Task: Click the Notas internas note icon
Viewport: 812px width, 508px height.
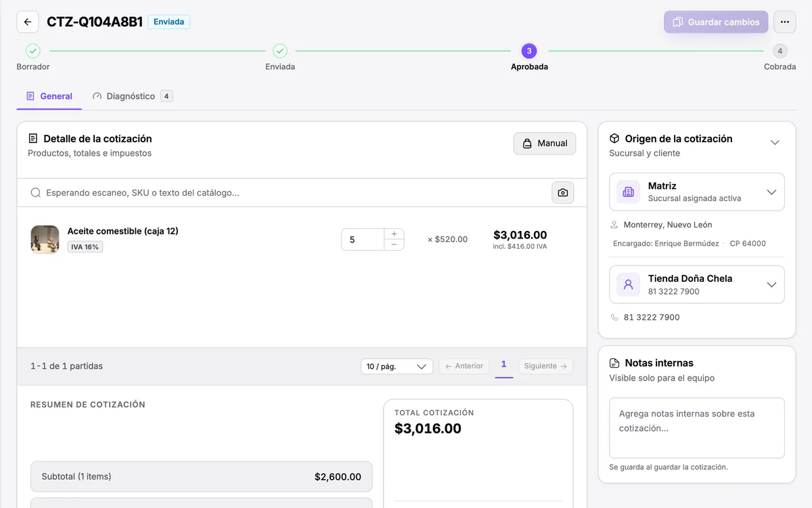Action: (x=614, y=363)
